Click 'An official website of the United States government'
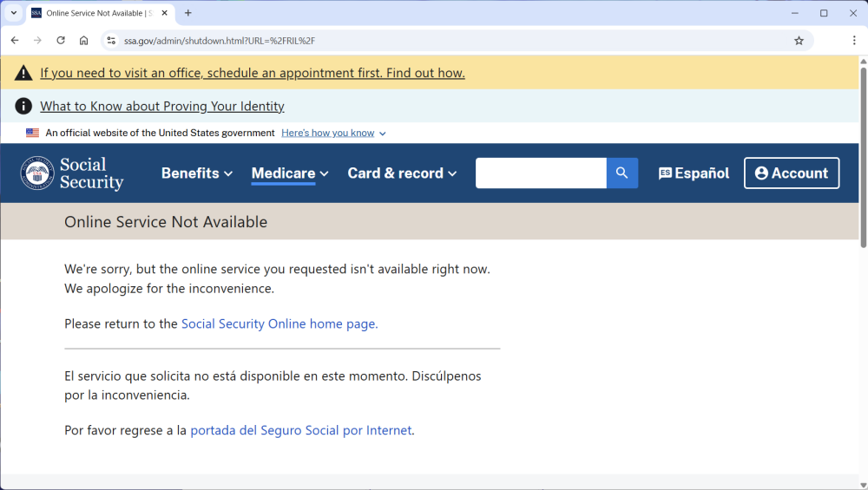Viewport: 868px width, 490px height. point(160,133)
